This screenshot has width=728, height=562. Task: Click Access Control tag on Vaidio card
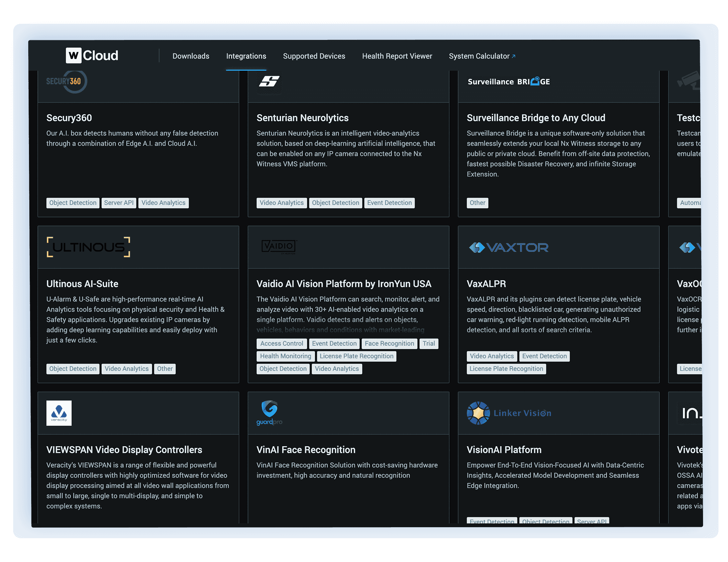pyautogui.click(x=282, y=344)
